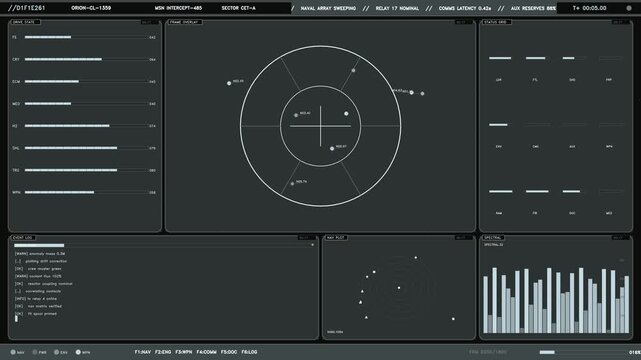Image resolution: width=641 pixels, height=360 pixels.
Task: Click the SHL drive state bar
Action: (x=86, y=148)
